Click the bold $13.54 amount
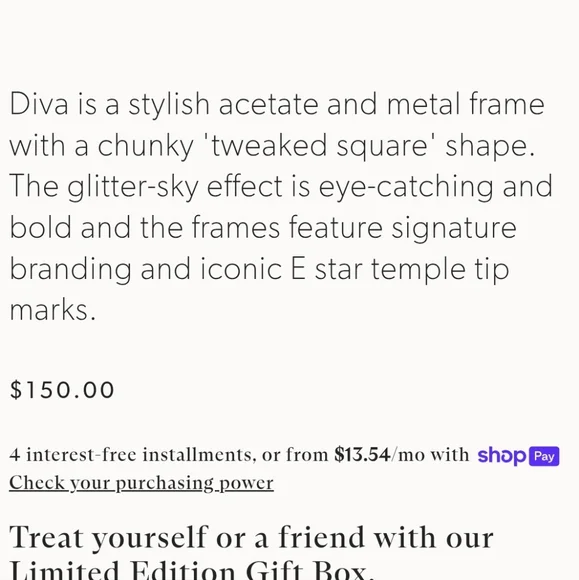This screenshot has height=580, width=579. point(362,454)
